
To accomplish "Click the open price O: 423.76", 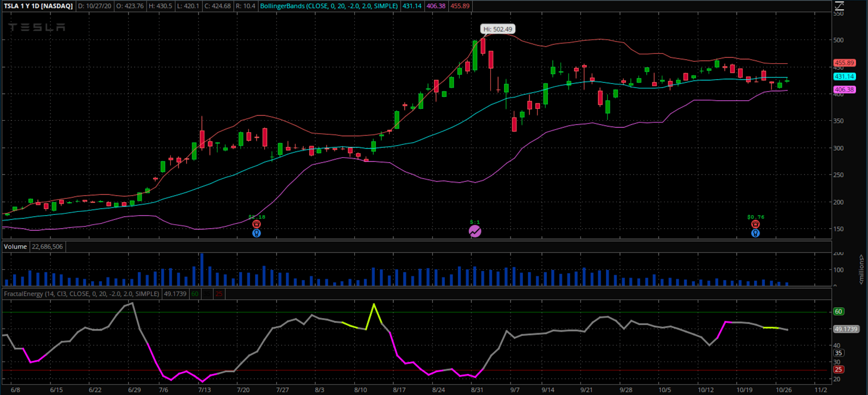I will 130,6.
